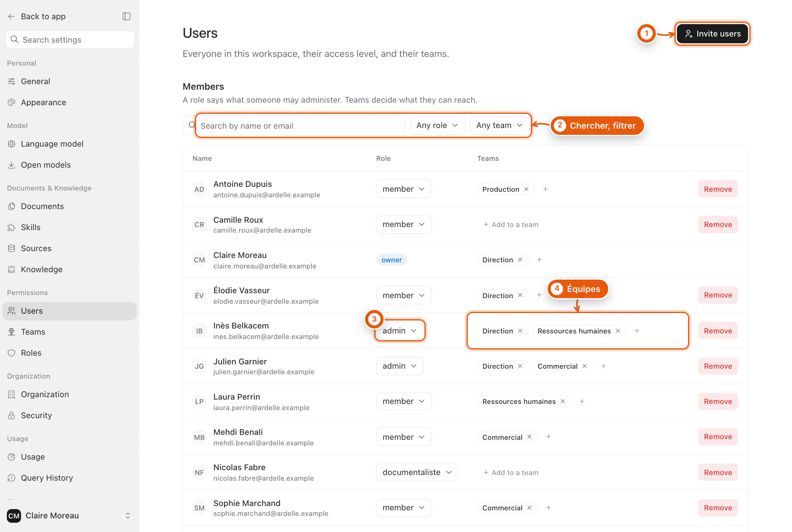
Task: Add team plus icon for Julien Garnier
Action: click(604, 366)
